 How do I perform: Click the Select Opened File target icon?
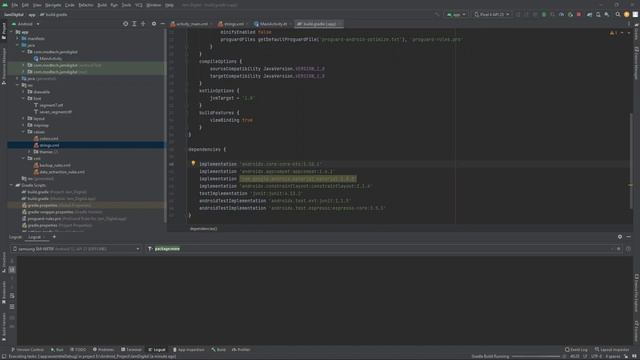125,24
